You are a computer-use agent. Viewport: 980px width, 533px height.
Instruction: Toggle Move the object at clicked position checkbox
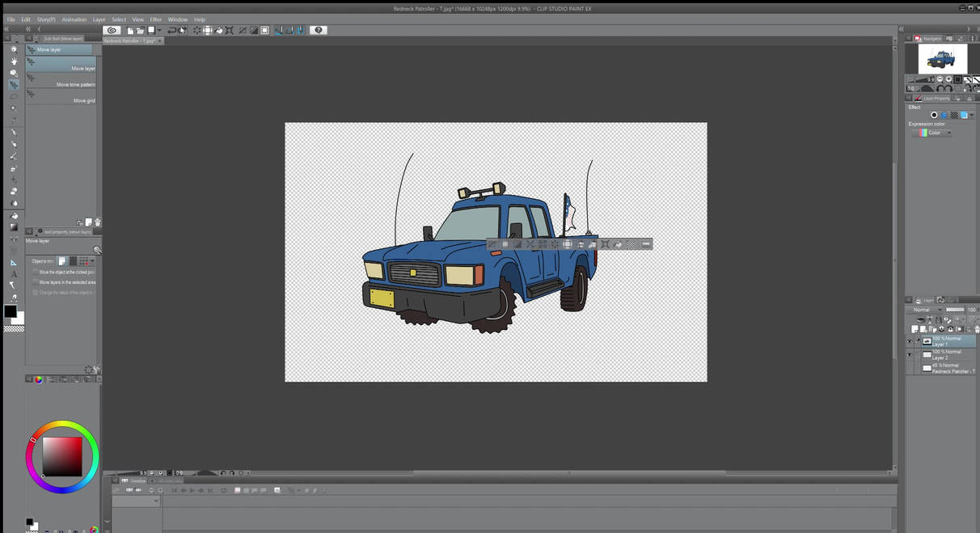point(36,272)
